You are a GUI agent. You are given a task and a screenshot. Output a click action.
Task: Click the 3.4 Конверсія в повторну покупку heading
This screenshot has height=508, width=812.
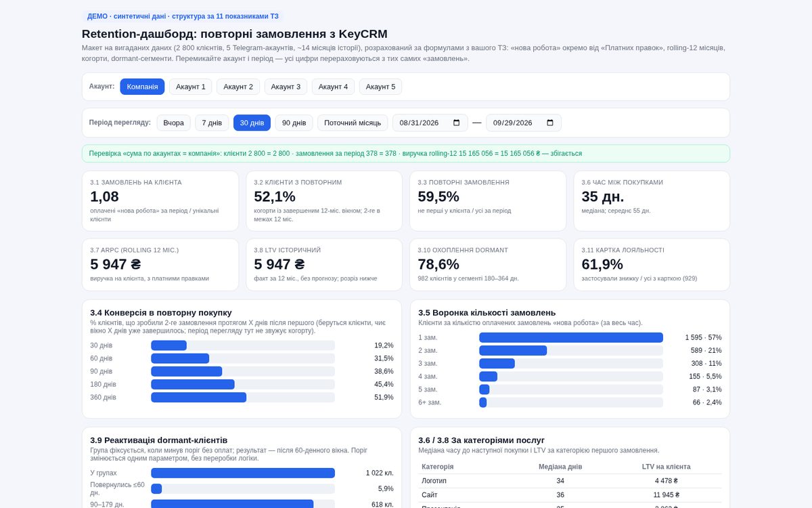pyautogui.click(x=161, y=312)
